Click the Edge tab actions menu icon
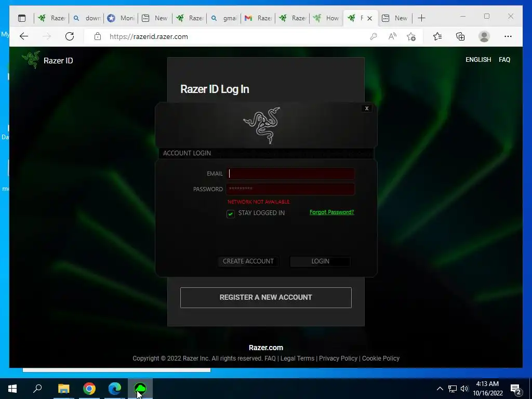 click(22, 18)
